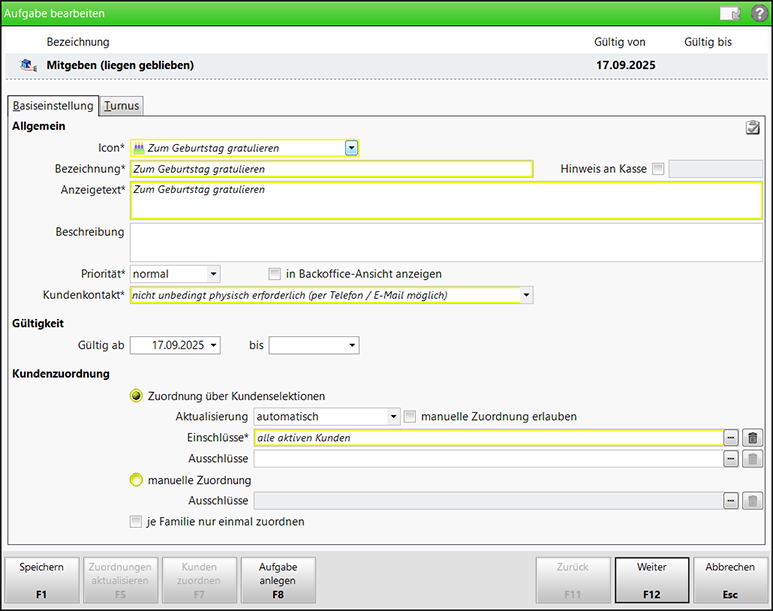The image size is (773, 611).
Task: Open the Einschlüsse selection browse button
Action: click(732, 437)
